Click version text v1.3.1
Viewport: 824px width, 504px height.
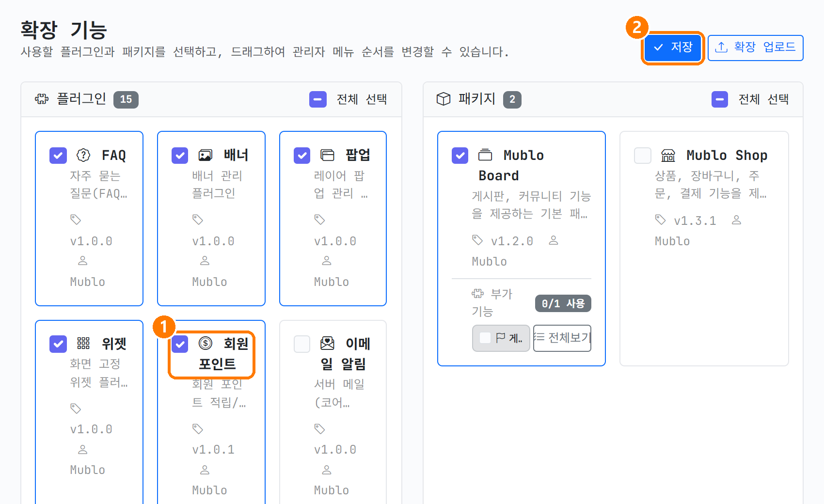click(695, 220)
